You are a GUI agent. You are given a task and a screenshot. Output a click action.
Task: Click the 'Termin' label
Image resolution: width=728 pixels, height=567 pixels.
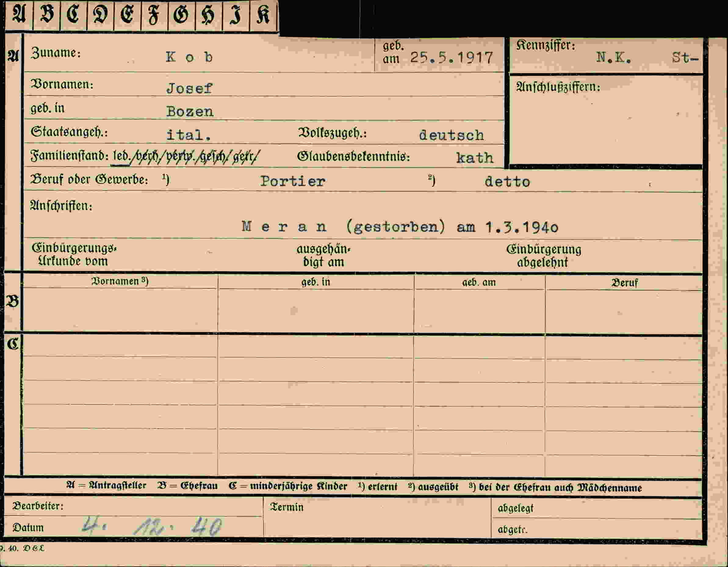(287, 508)
